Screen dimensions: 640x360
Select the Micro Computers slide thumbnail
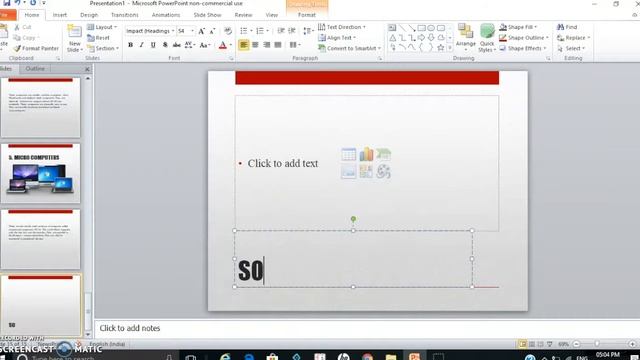(x=40, y=173)
